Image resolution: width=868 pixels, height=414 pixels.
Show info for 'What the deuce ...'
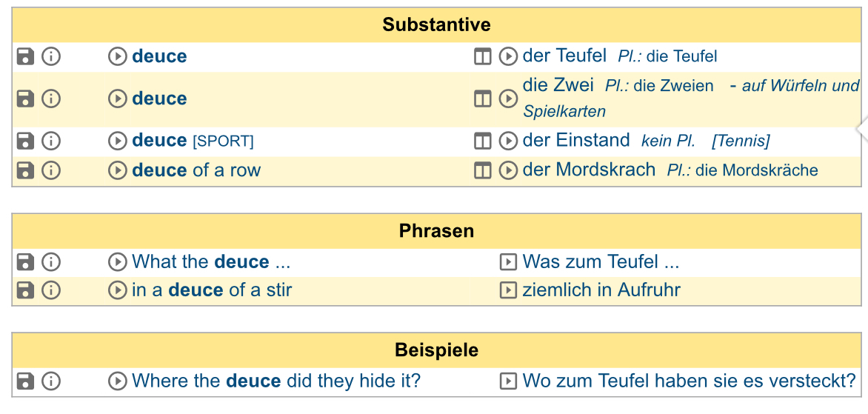pos(51,261)
